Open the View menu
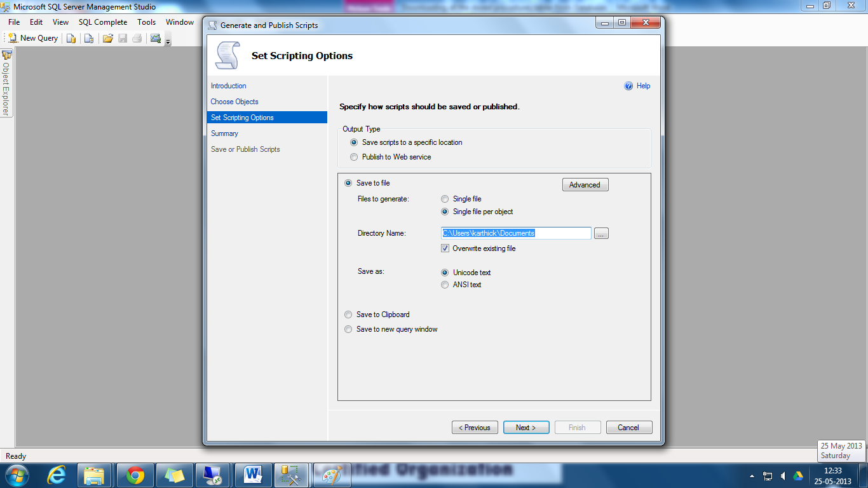The height and width of the screenshot is (488, 868). (x=61, y=22)
